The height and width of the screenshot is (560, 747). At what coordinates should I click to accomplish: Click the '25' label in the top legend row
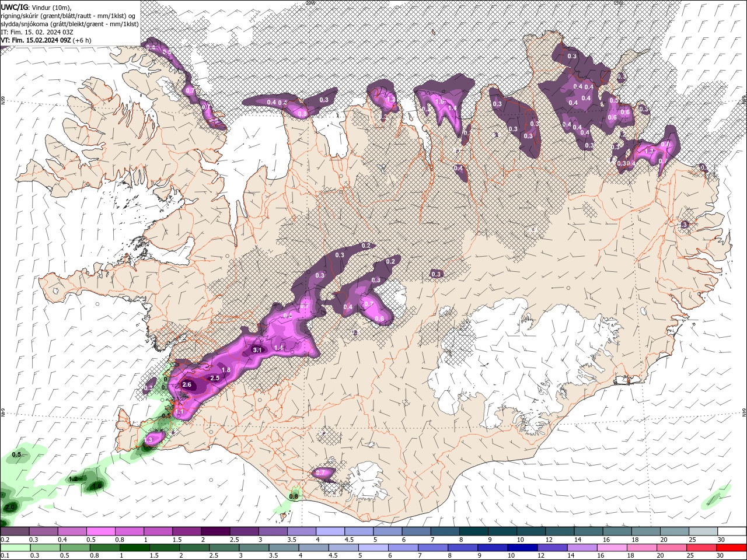click(692, 540)
